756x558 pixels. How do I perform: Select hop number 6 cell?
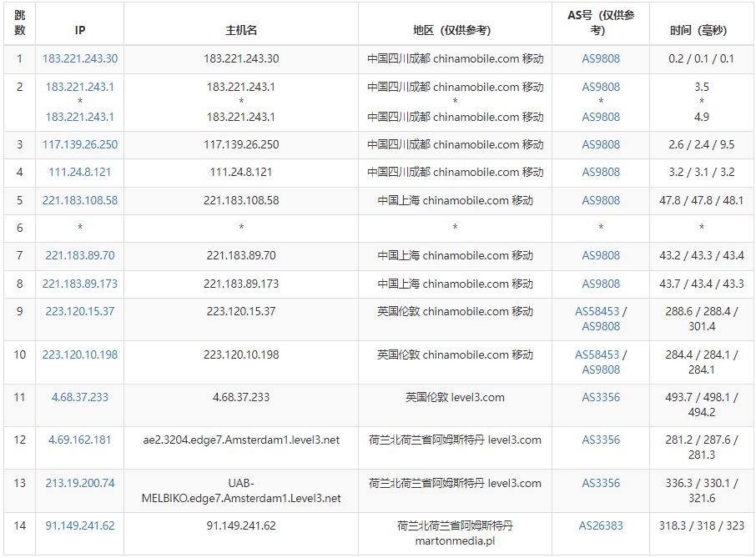[20, 228]
